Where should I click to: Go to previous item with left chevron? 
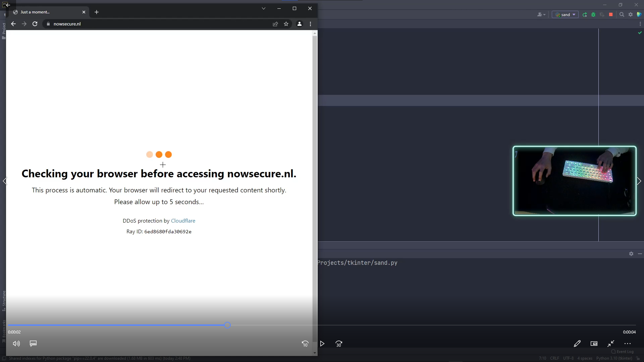pyautogui.click(x=5, y=181)
